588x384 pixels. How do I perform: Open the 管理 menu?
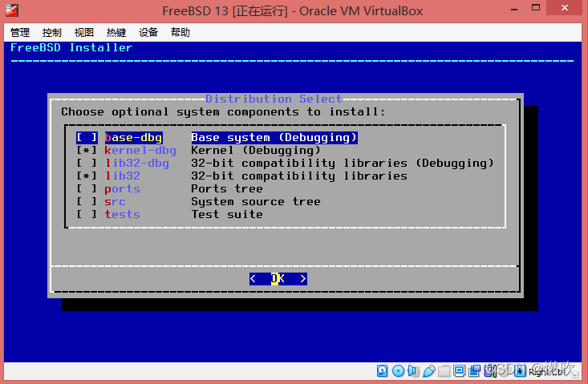(x=20, y=33)
